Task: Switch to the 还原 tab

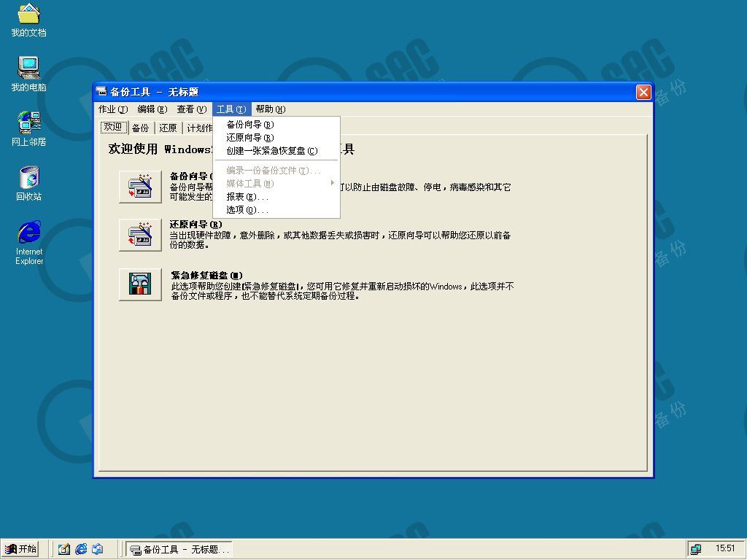Action: pyautogui.click(x=168, y=128)
